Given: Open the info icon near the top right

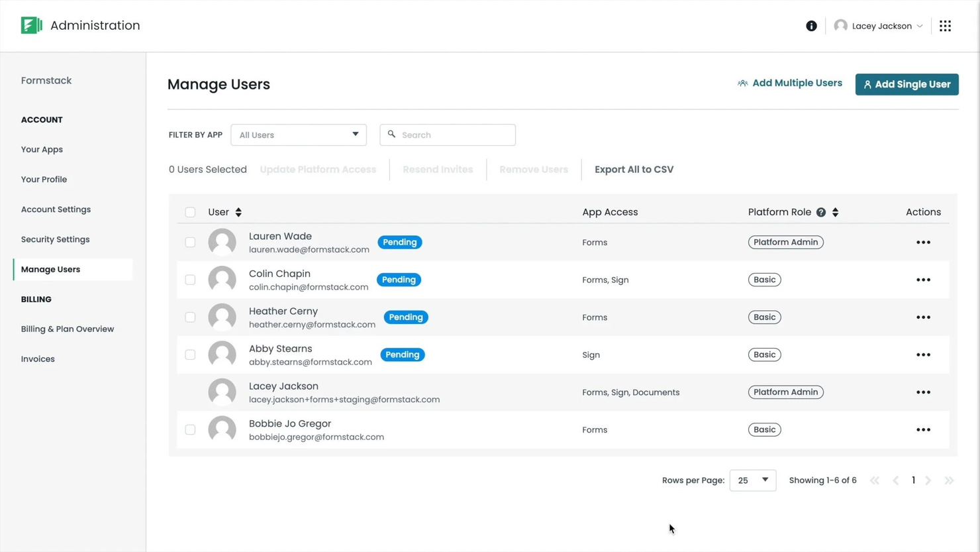Looking at the screenshot, I should [x=811, y=26].
